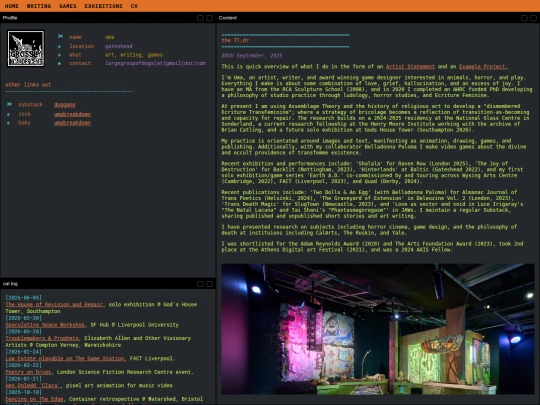The image size is (540, 405).
Task: Open The House of Revision and Repair link
Action: pyautogui.click(x=54, y=304)
